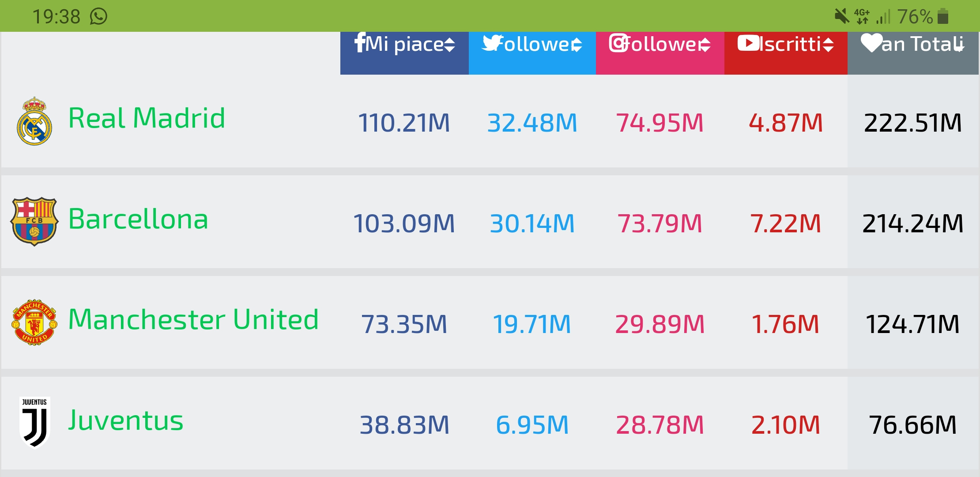Click the YouTube play icon
The image size is (980, 477).
coord(749,43)
